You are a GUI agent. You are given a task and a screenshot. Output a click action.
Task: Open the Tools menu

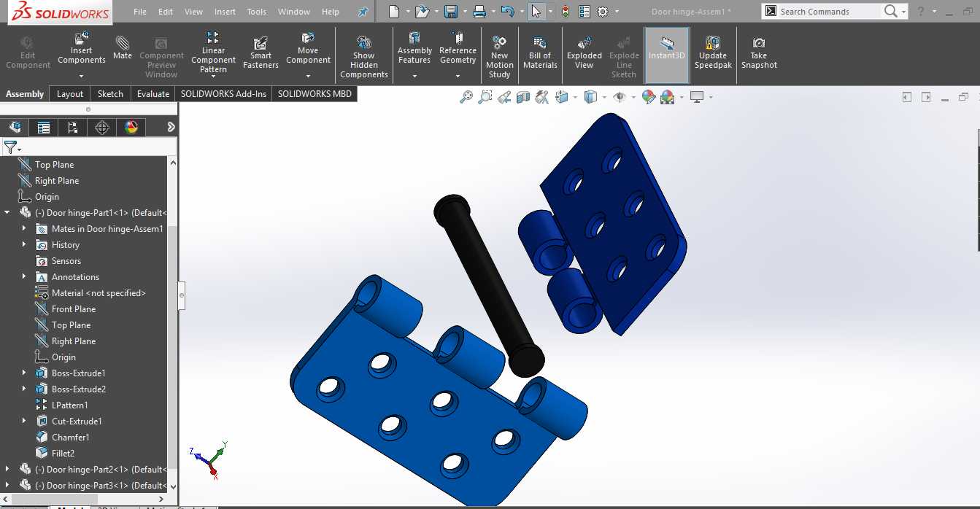[x=257, y=12]
